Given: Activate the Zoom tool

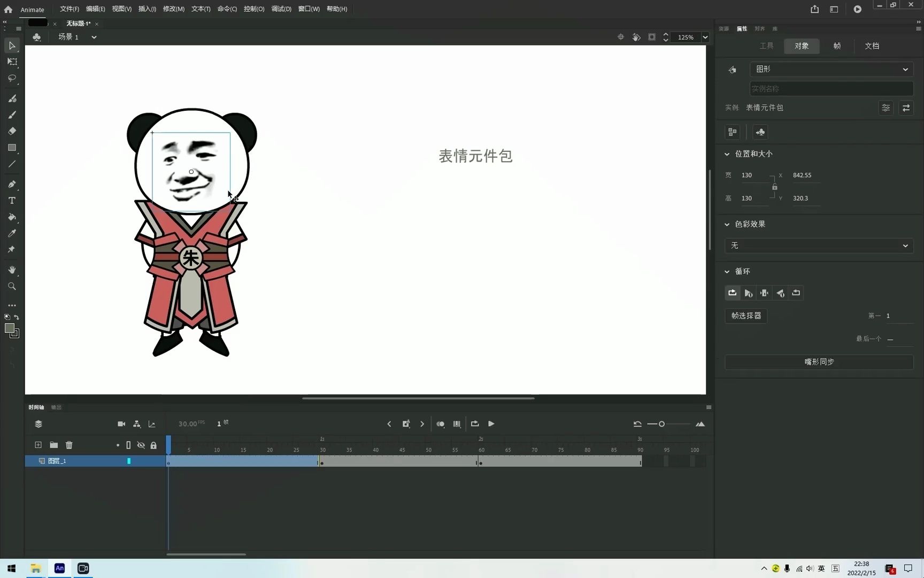Looking at the screenshot, I should click(x=12, y=286).
